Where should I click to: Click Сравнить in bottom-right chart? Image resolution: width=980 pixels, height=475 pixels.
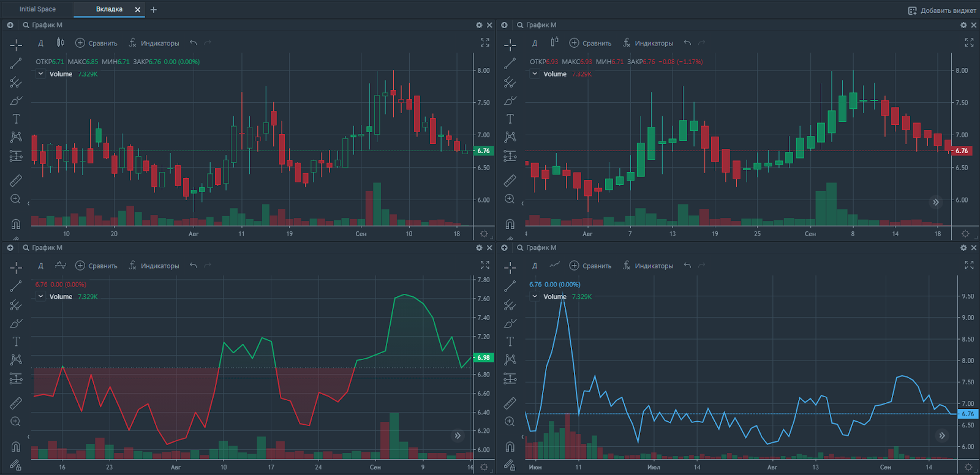590,266
